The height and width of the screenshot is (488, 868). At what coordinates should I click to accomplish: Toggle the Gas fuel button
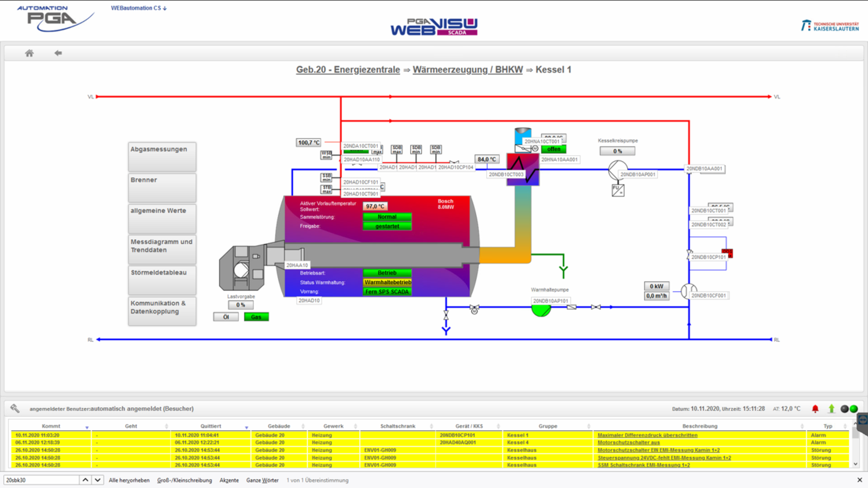(x=256, y=317)
